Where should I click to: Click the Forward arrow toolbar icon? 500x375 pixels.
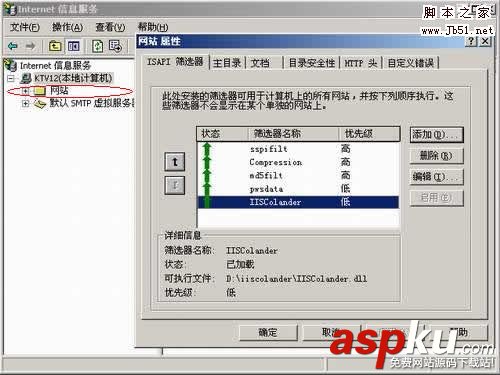(x=31, y=46)
